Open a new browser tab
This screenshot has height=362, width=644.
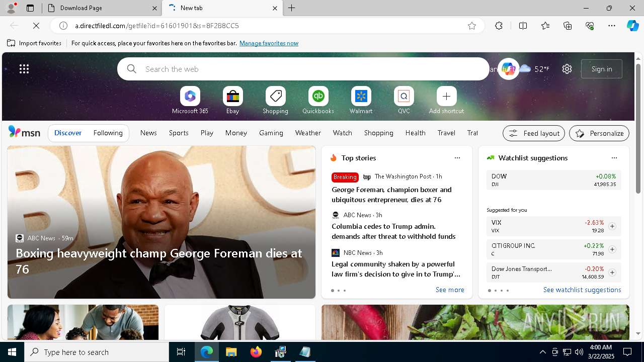tap(291, 8)
